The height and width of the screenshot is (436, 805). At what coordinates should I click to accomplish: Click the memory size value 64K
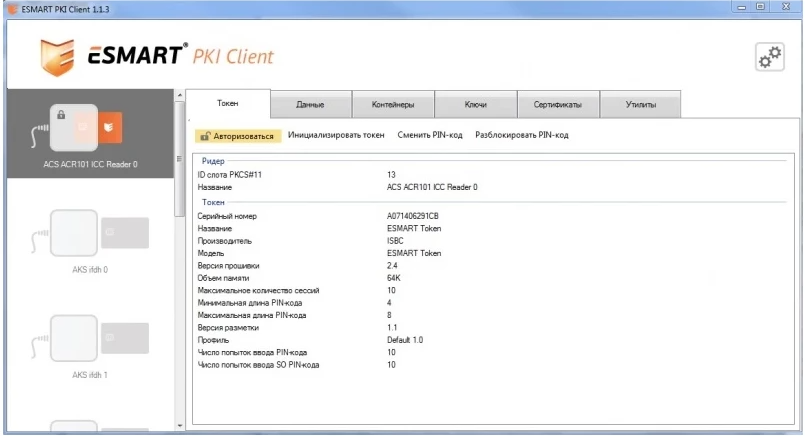click(x=393, y=278)
